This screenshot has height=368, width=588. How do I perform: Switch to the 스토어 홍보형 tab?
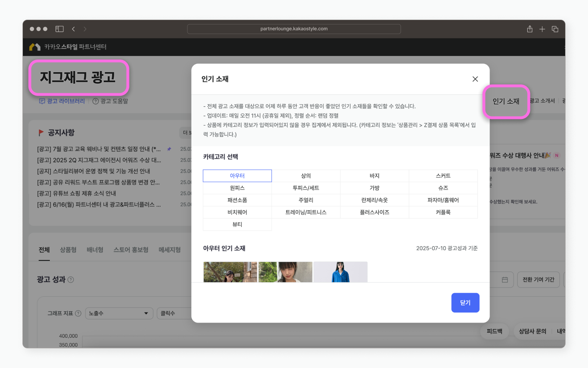point(131,250)
